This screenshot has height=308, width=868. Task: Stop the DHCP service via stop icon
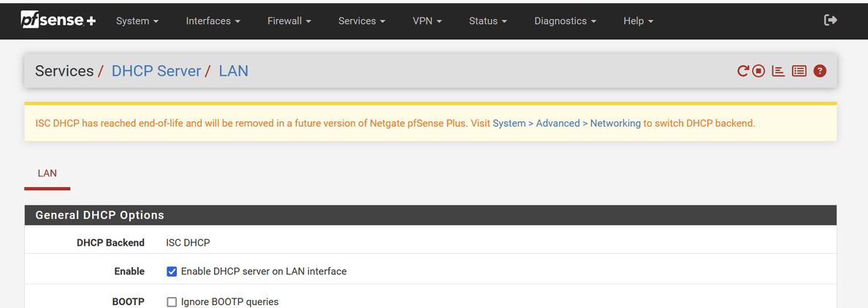coord(759,71)
